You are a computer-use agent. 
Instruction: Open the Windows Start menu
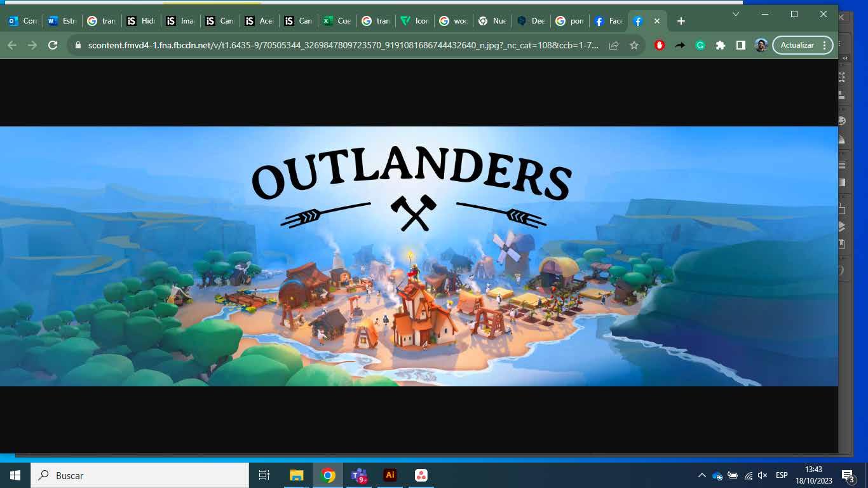tap(15, 475)
